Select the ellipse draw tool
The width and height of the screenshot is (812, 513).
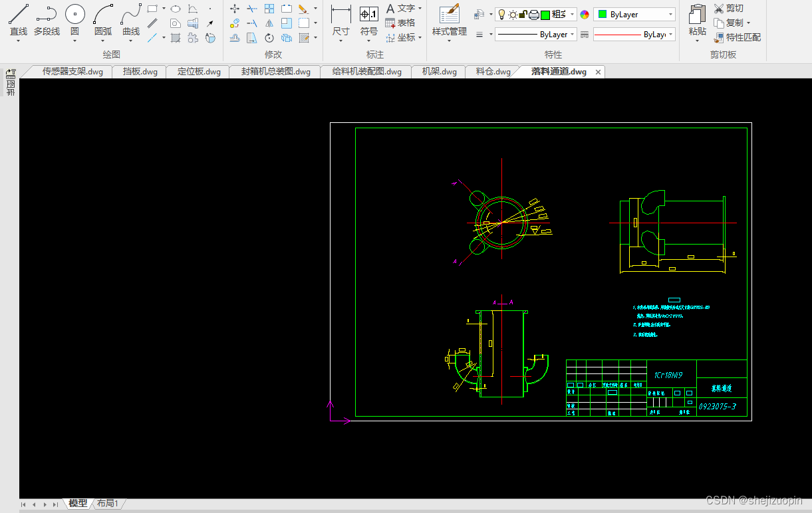[x=176, y=9]
